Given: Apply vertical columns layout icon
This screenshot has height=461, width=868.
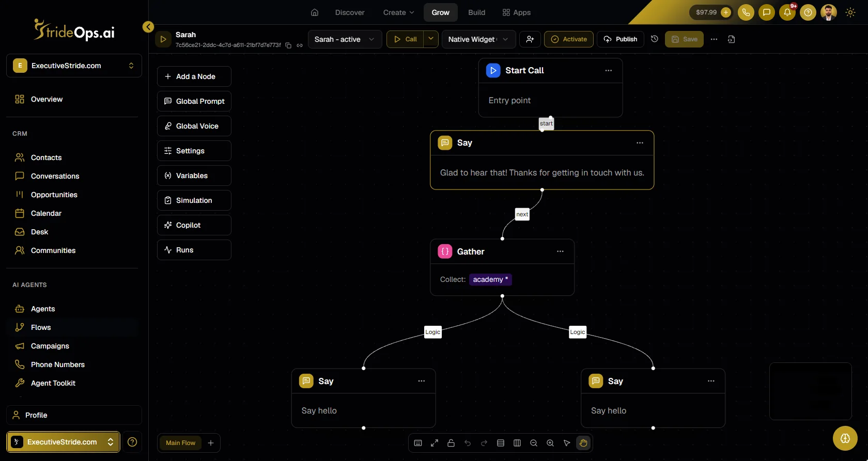Looking at the screenshot, I should click(x=517, y=443).
